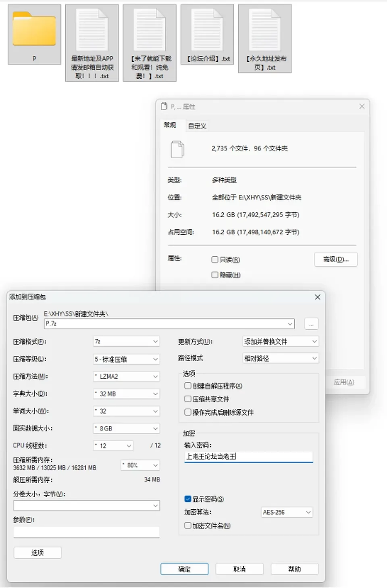Open the 压缩格式 dropdown showing 7z

coord(127,342)
